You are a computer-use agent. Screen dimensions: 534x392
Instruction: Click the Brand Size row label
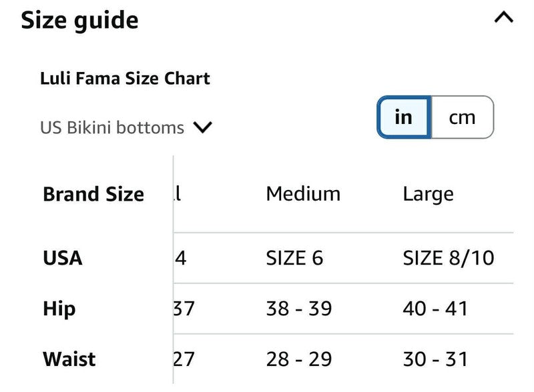93,194
